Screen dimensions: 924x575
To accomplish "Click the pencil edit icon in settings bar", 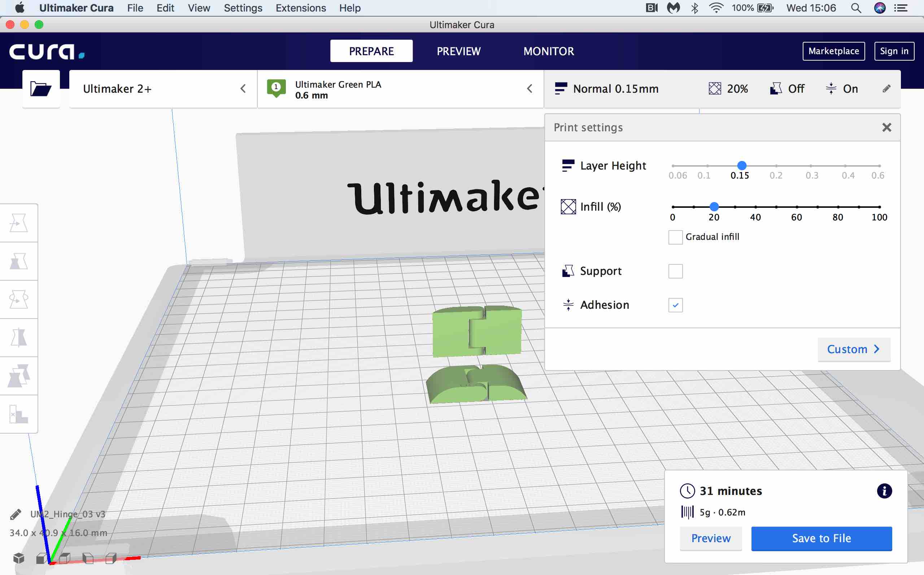I will coord(886,89).
